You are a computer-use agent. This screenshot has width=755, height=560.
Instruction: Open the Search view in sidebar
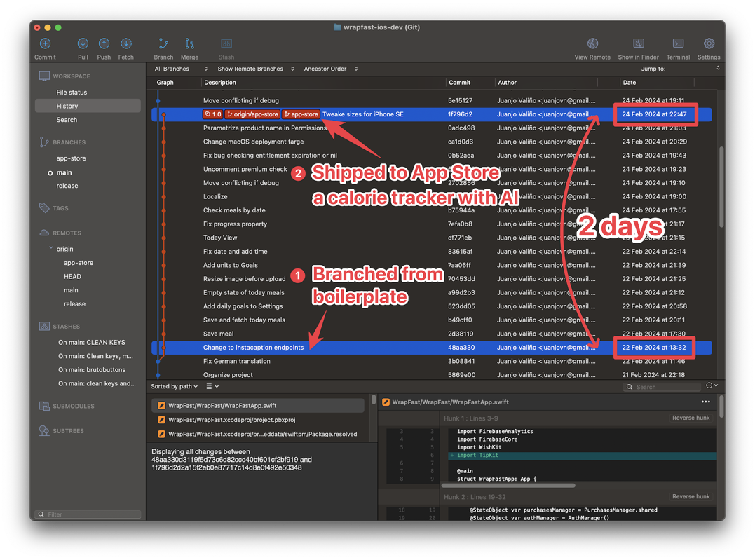tap(67, 119)
